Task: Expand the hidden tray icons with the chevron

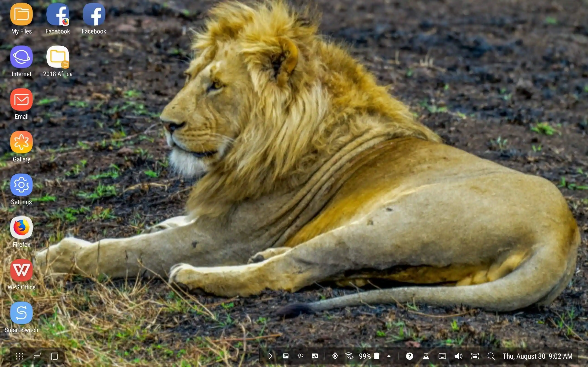Action: tap(270, 356)
